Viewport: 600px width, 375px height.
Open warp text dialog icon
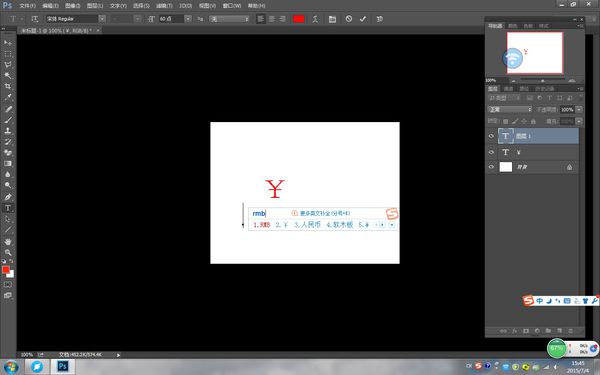[315, 19]
